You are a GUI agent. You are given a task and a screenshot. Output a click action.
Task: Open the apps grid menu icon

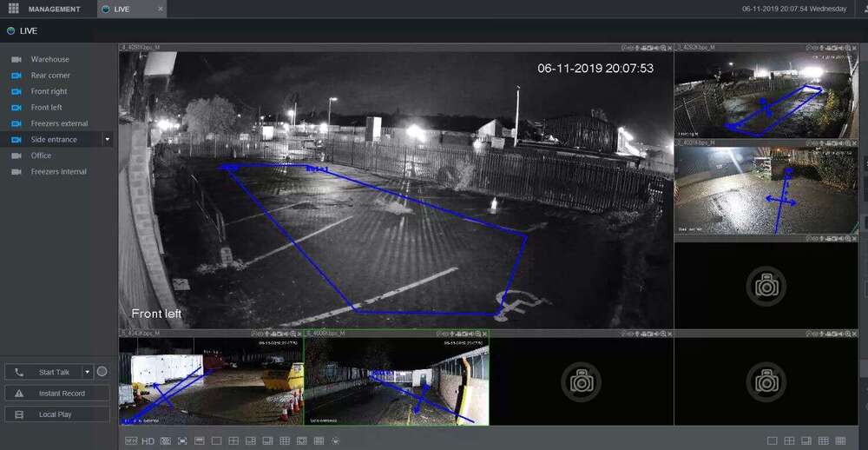coord(13,9)
